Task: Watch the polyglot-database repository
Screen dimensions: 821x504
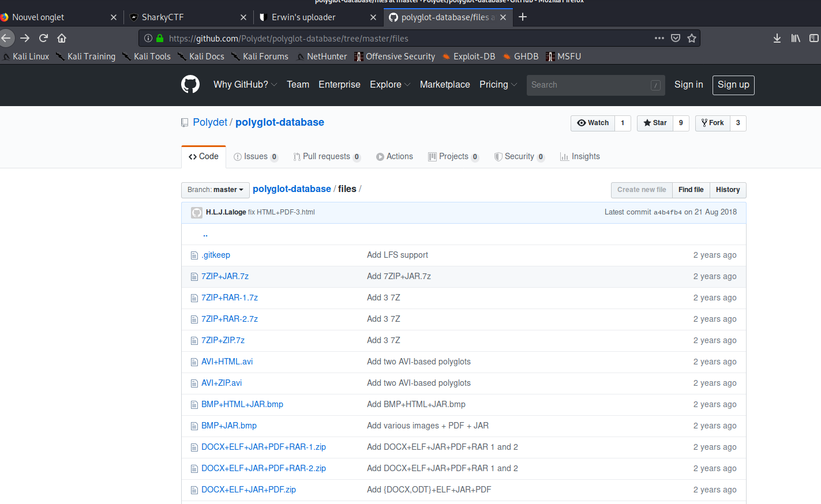Action: coord(593,123)
